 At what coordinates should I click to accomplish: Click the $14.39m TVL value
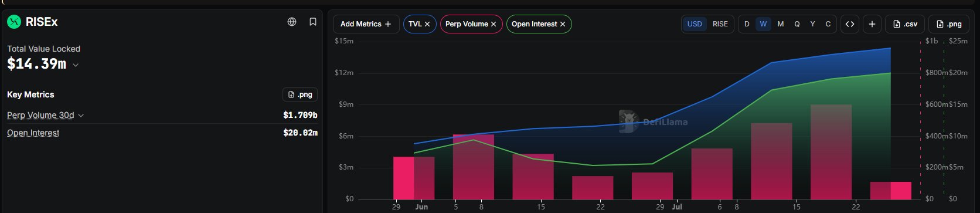pyautogui.click(x=36, y=64)
